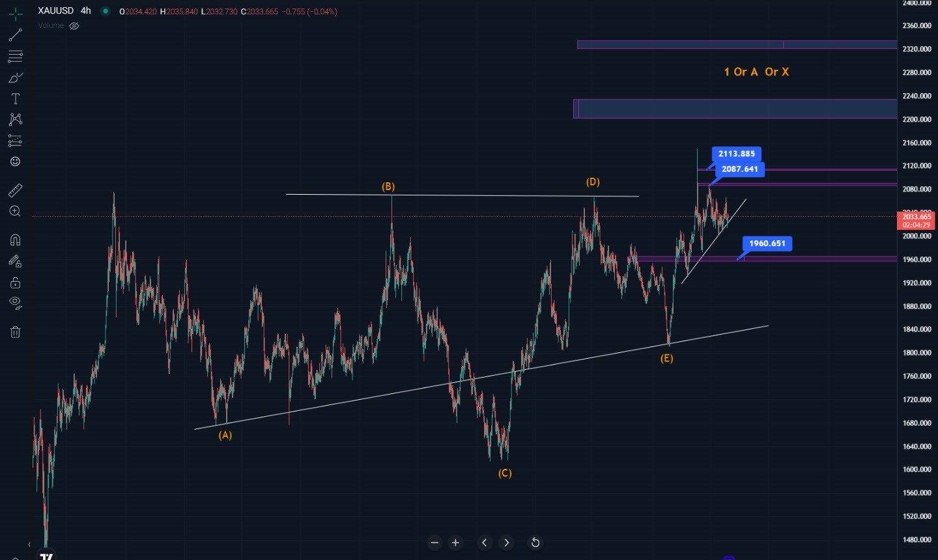
Task: Click the high price H2035.840 value
Action: [x=179, y=12]
